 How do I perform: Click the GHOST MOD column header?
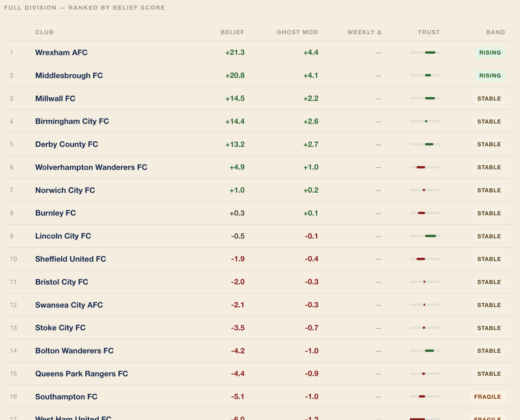[x=297, y=32]
